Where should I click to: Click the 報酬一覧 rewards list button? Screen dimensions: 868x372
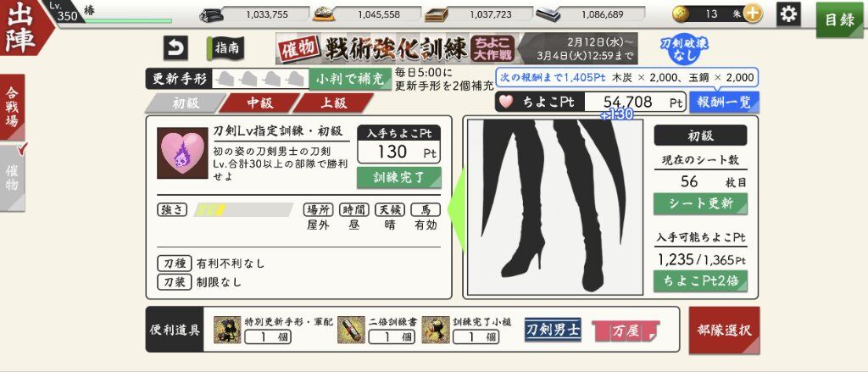[724, 103]
